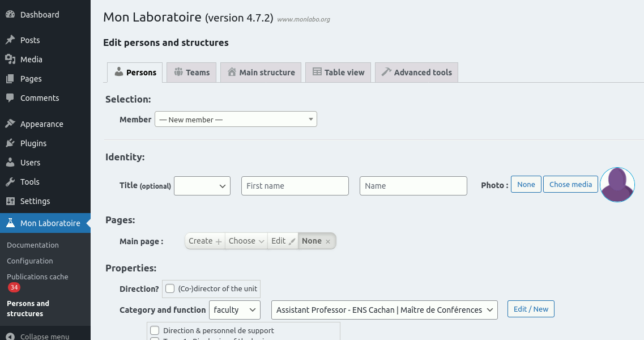Click the Edit / New button
The height and width of the screenshot is (340, 644).
point(531,309)
